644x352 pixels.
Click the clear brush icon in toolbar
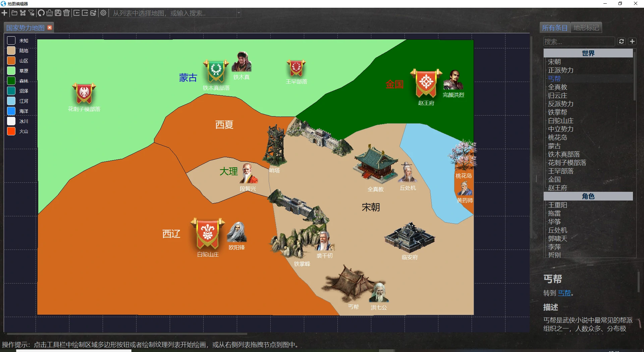tap(50, 13)
